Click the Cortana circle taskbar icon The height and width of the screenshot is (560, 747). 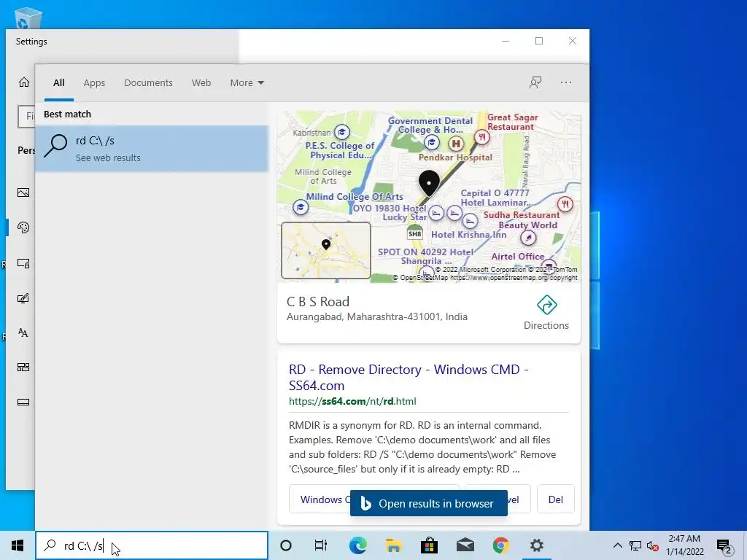click(x=286, y=545)
